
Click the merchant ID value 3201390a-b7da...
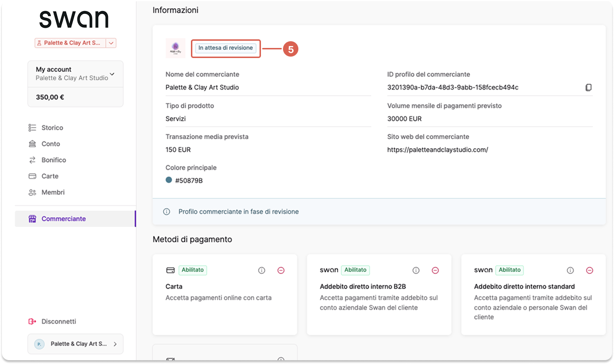click(453, 87)
